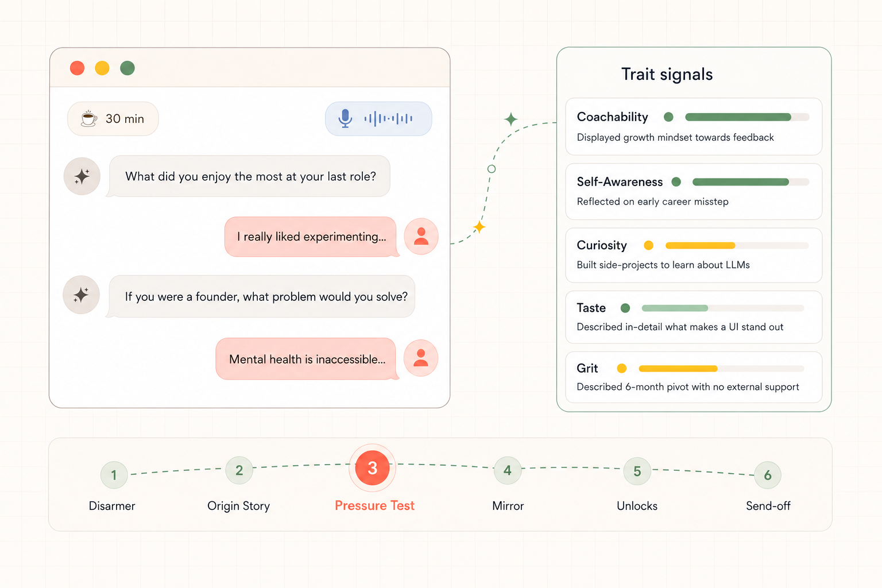882x588 pixels.
Task: Click user avatar next to mental health reply
Action: pos(421,358)
